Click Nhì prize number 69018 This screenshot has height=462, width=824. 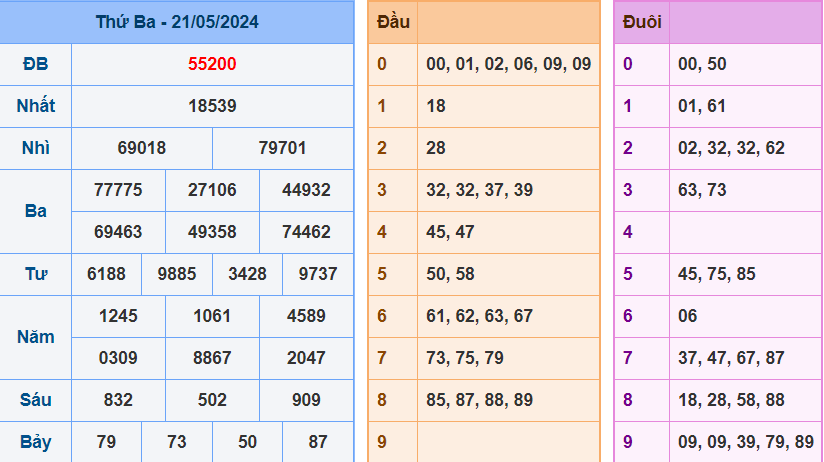pyautogui.click(x=142, y=148)
